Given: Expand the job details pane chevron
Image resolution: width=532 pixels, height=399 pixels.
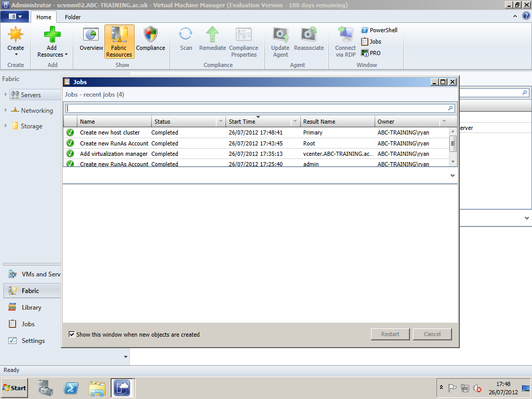Looking at the screenshot, I should click(453, 176).
